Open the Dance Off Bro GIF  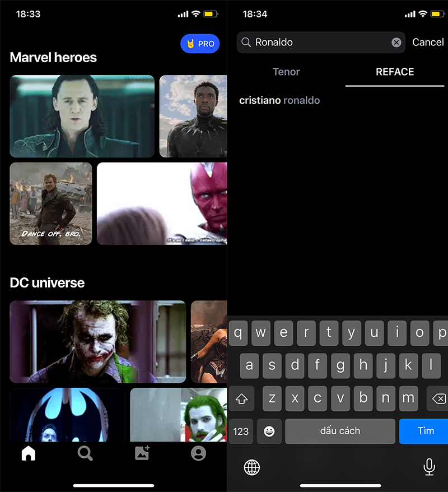pos(51,203)
